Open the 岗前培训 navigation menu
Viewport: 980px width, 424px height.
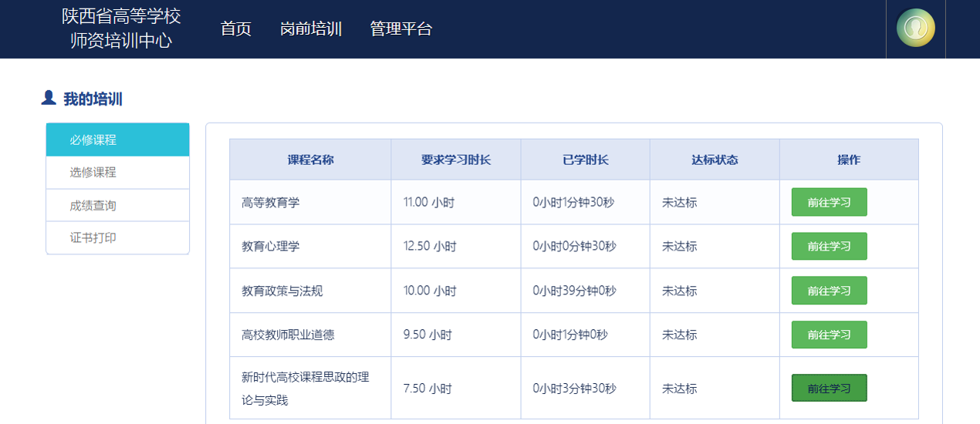click(x=311, y=29)
